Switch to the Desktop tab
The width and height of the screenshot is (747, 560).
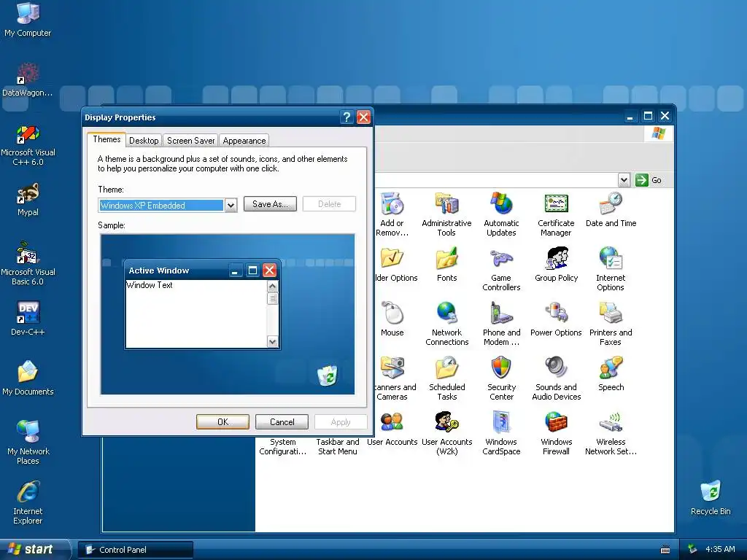tap(144, 141)
